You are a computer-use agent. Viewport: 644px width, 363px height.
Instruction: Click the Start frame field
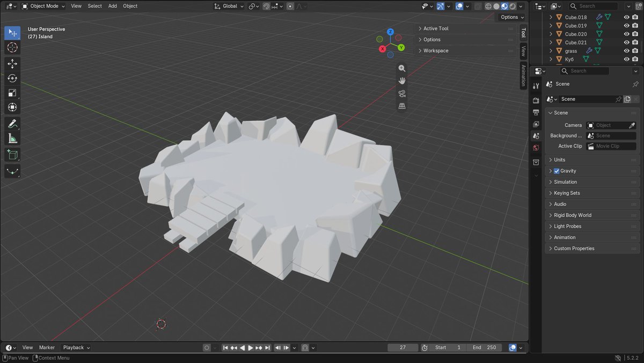pyautogui.click(x=448, y=347)
